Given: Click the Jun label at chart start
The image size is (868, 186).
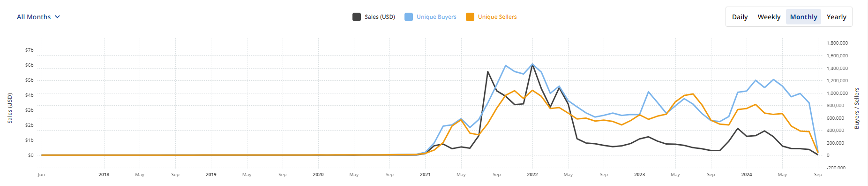Looking at the screenshot, I should point(41,175).
